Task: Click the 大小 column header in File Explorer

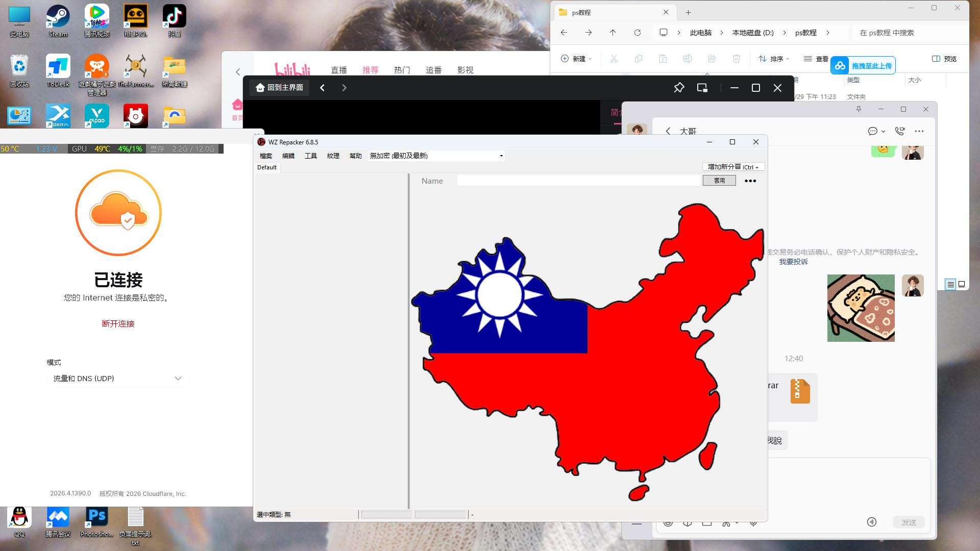Action: pos(915,80)
